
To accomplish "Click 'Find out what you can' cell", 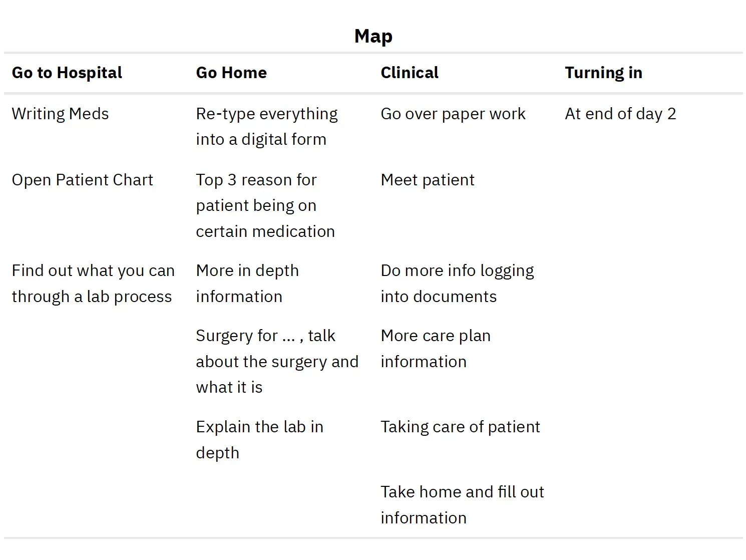I will [x=93, y=284].
